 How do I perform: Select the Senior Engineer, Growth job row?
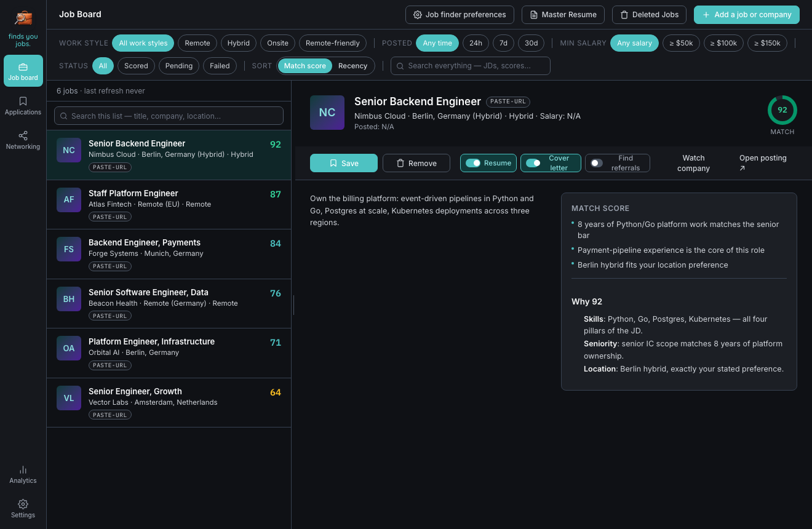pyautogui.click(x=169, y=403)
